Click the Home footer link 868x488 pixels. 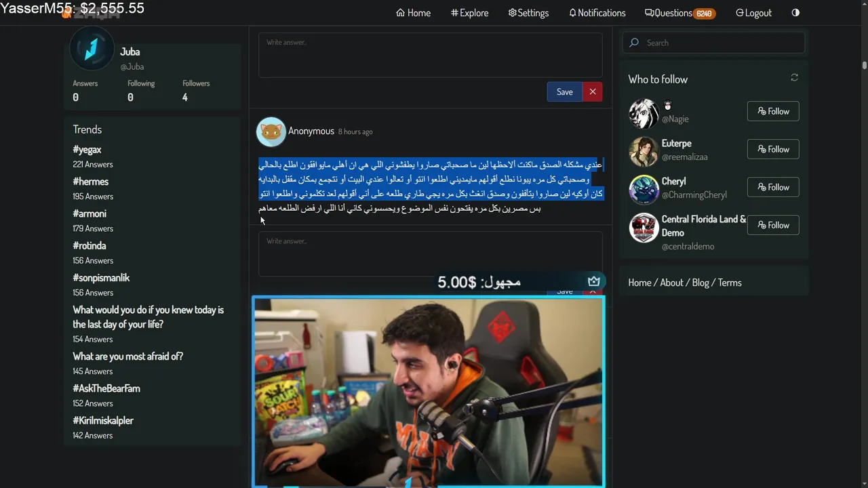[639, 283]
